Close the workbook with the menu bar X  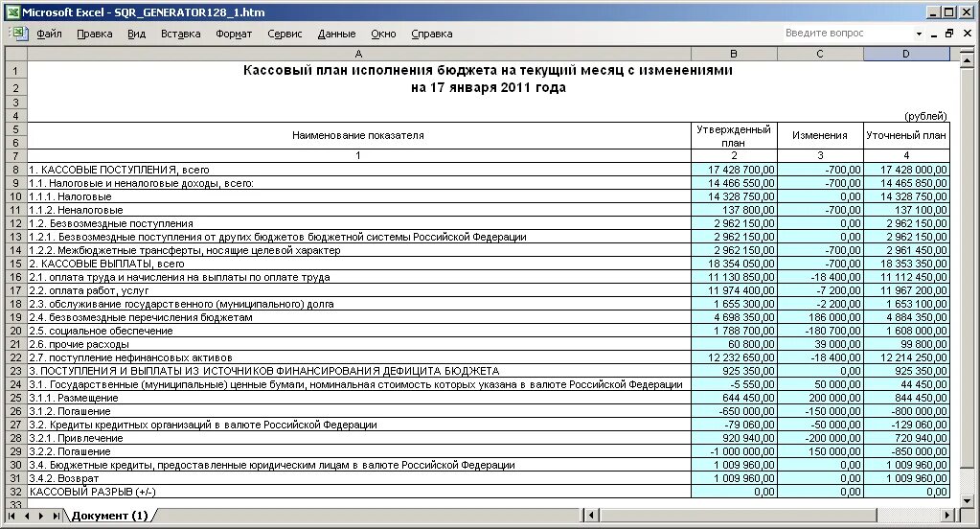[968, 34]
